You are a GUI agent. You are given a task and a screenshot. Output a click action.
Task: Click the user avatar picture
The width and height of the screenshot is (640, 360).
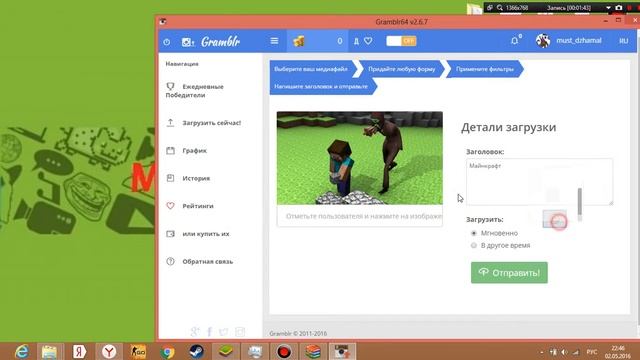click(543, 40)
